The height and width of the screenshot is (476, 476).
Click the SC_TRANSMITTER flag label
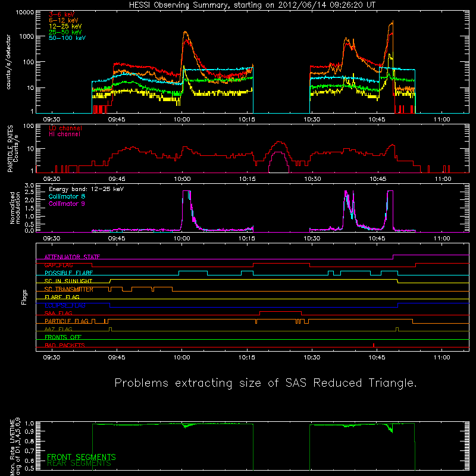(x=69, y=289)
